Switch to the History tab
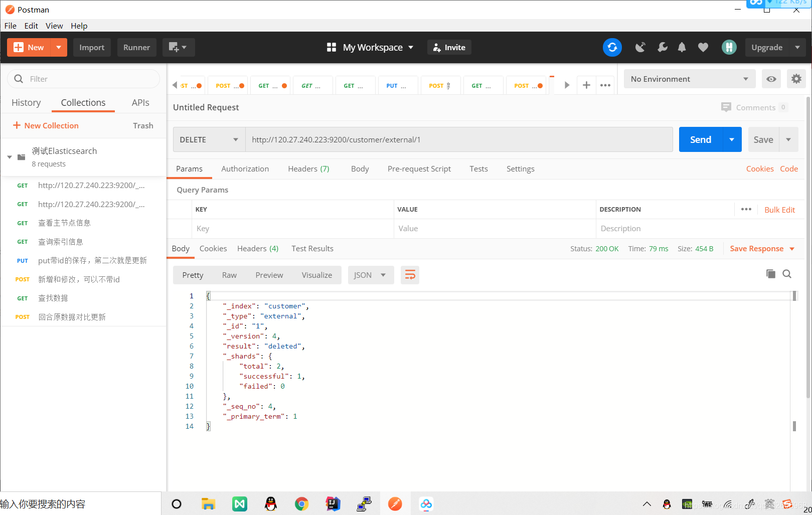Image resolution: width=812 pixels, height=515 pixels. click(26, 102)
